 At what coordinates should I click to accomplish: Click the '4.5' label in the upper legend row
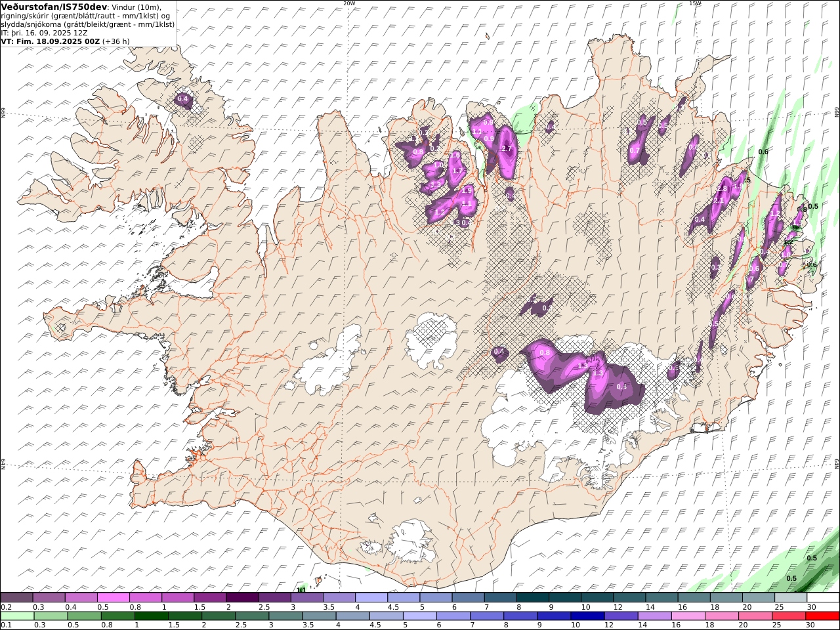[x=393, y=607]
